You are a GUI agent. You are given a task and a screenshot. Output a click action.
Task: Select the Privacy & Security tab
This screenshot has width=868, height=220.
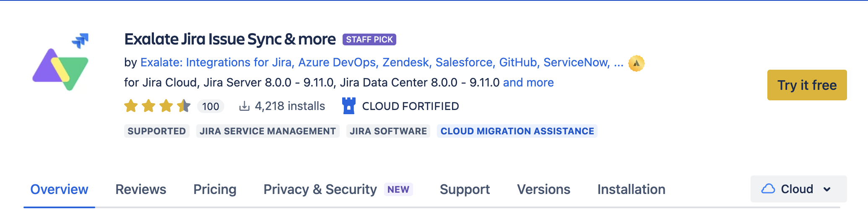[x=320, y=189]
